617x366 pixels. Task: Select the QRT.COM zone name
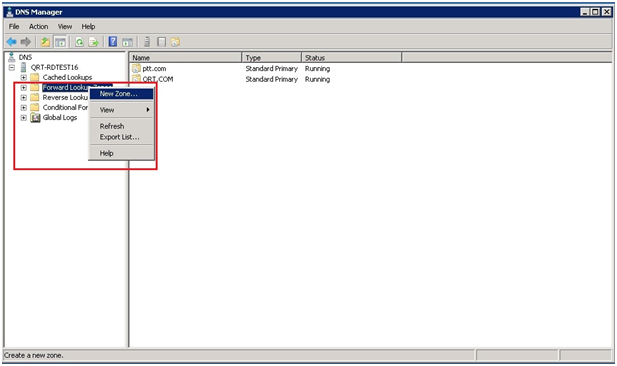(x=158, y=79)
